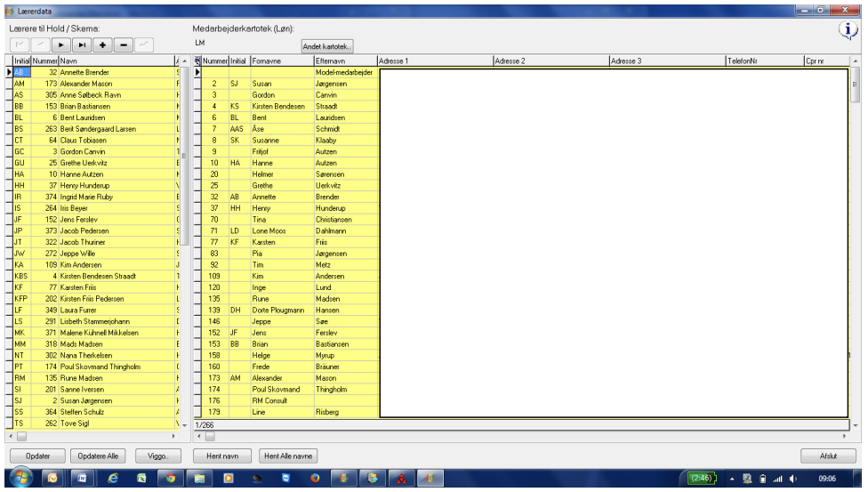Open Firefox from taskbar

[315, 478]
